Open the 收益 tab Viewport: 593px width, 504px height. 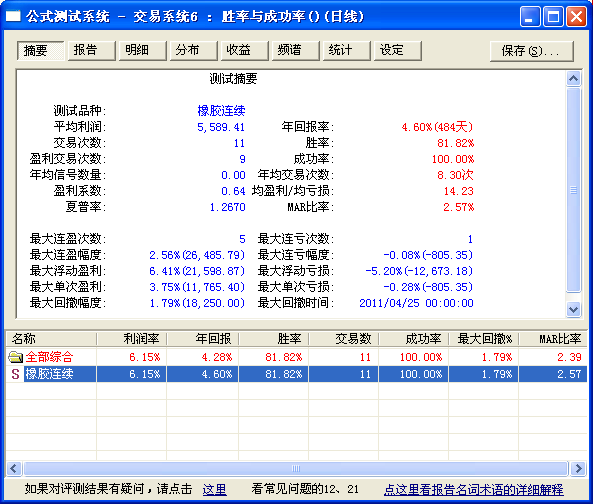[245, 50]
